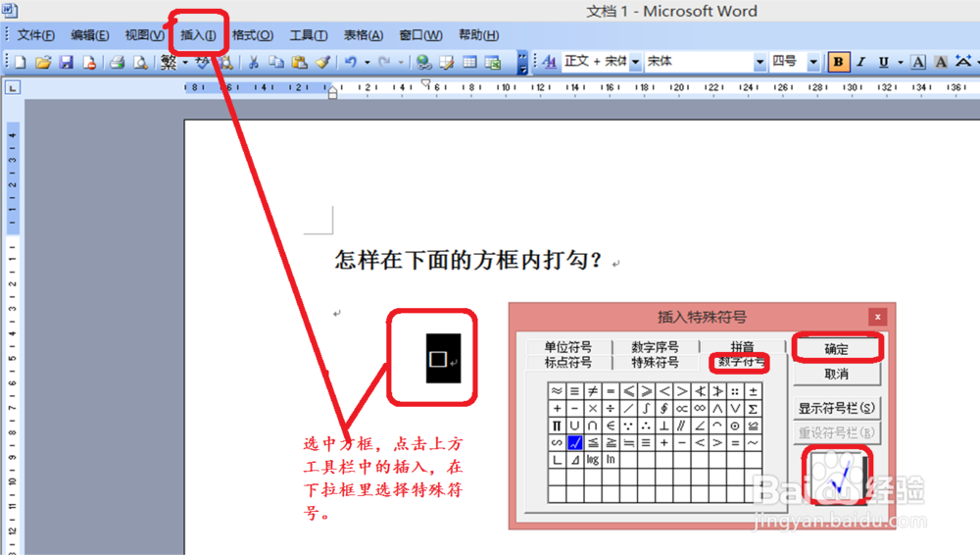The image size is (980, 555).
Task: Open the 插入(I) menu
Action: [198, 35]
